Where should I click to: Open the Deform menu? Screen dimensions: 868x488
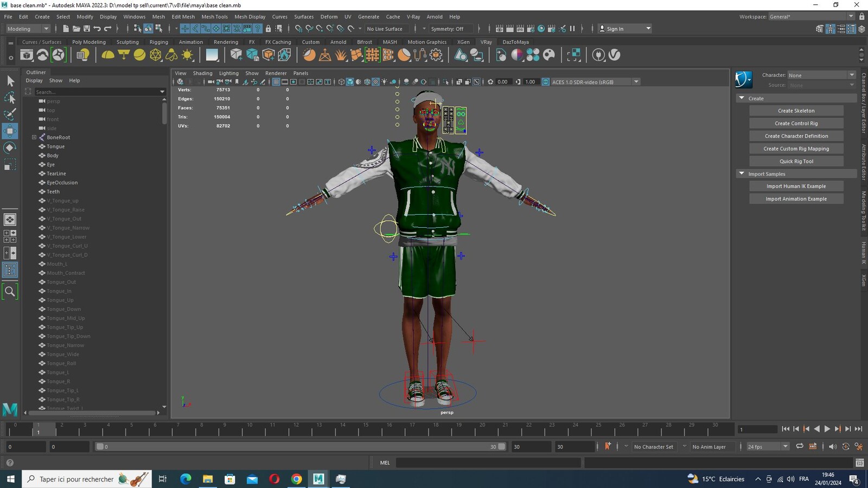(x=329, y=17)
